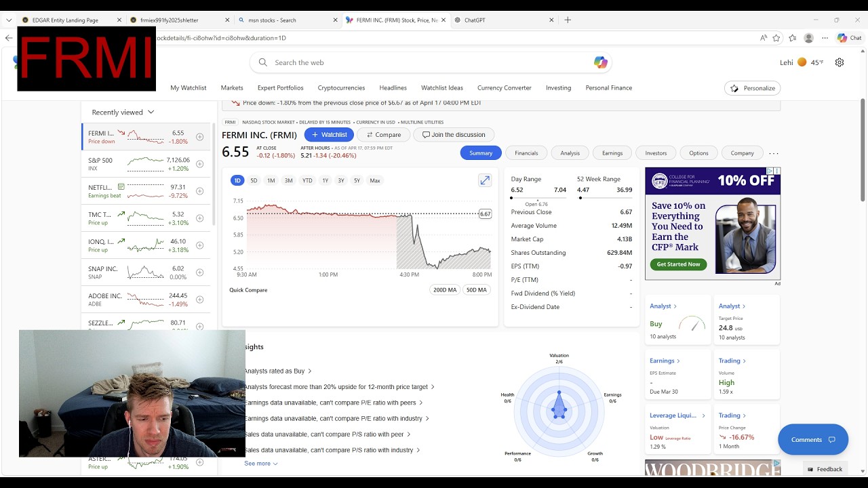Select the 1D chart range

point(237,180)
